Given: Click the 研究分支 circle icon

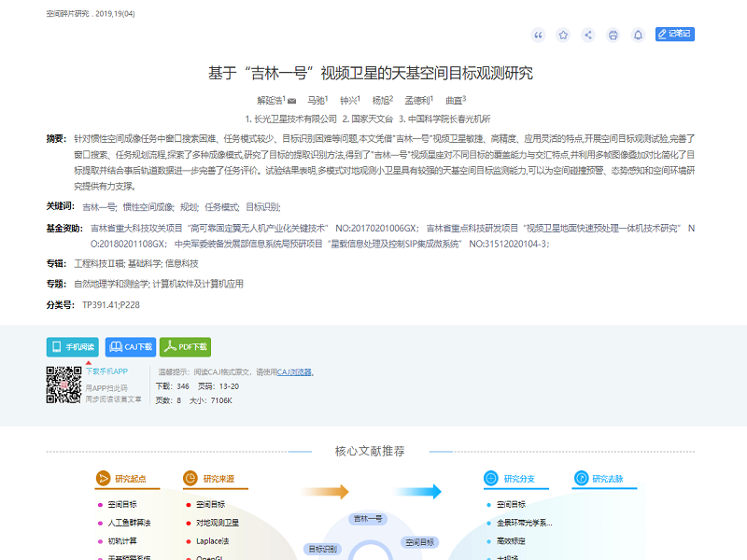Looking at the screenshot, I should pyautogui.click(x=490, y=479).
